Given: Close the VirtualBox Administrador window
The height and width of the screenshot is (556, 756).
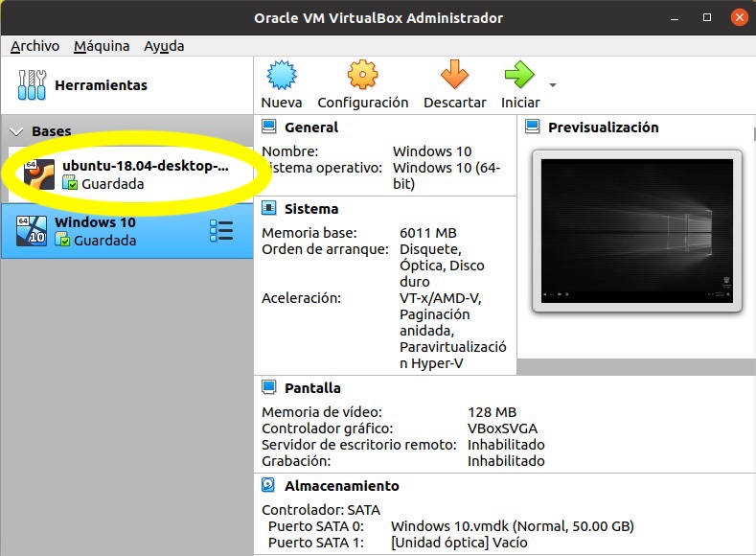Looking at the screenshot, I should coord(739,18).
